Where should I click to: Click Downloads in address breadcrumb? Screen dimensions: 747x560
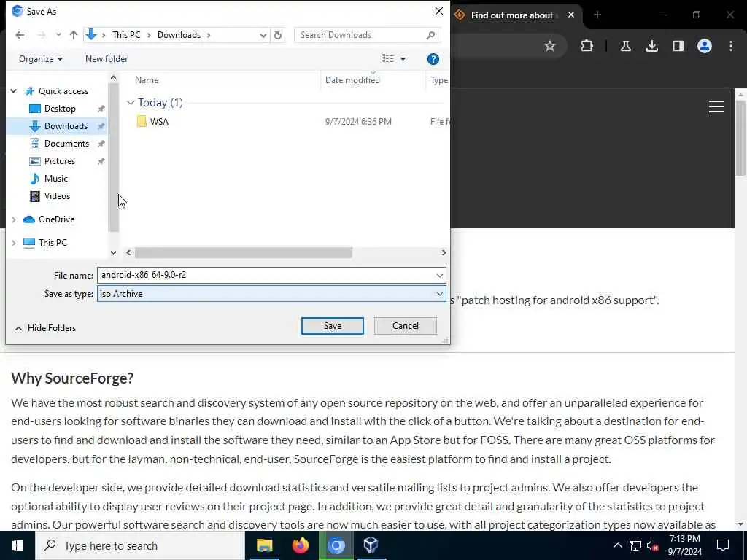[x=179, y=35]
